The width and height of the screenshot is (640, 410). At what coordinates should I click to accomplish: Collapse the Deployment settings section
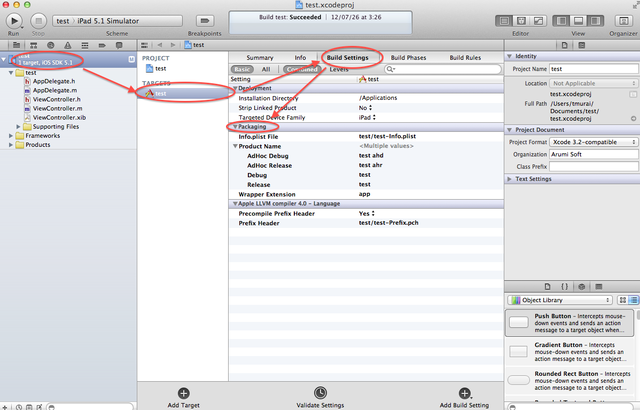coord(235,88)
